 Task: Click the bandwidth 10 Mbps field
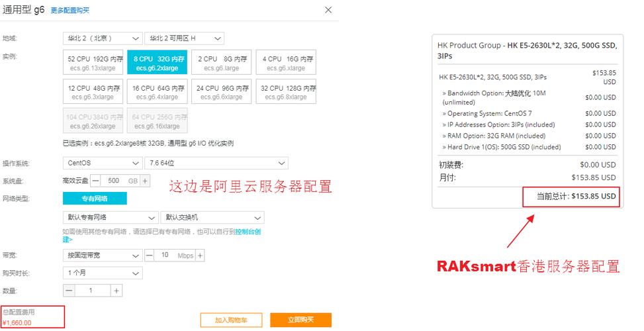175,256
